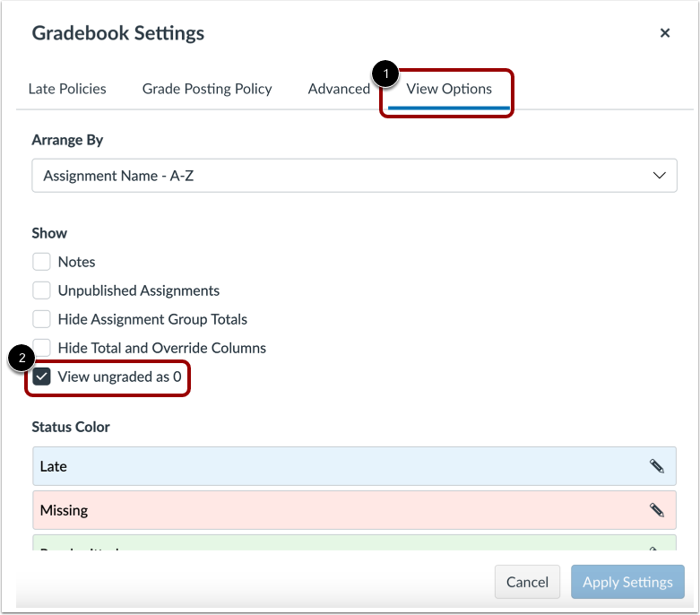Click the Cancel button

coord(527,582)
